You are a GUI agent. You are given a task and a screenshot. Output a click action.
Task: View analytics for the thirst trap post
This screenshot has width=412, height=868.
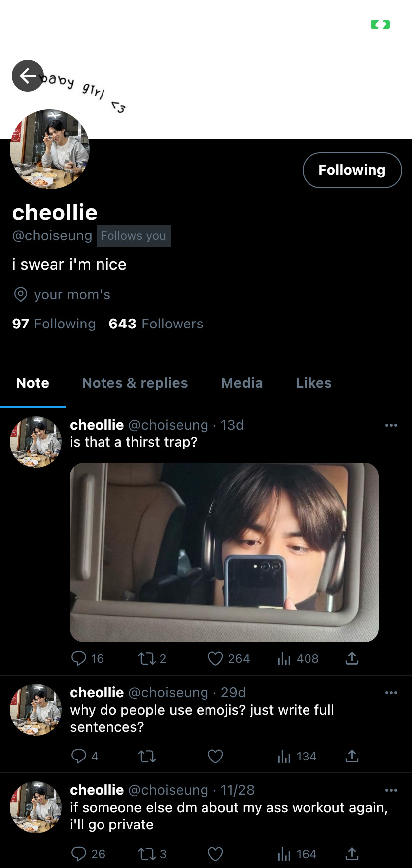coord(284,659)
